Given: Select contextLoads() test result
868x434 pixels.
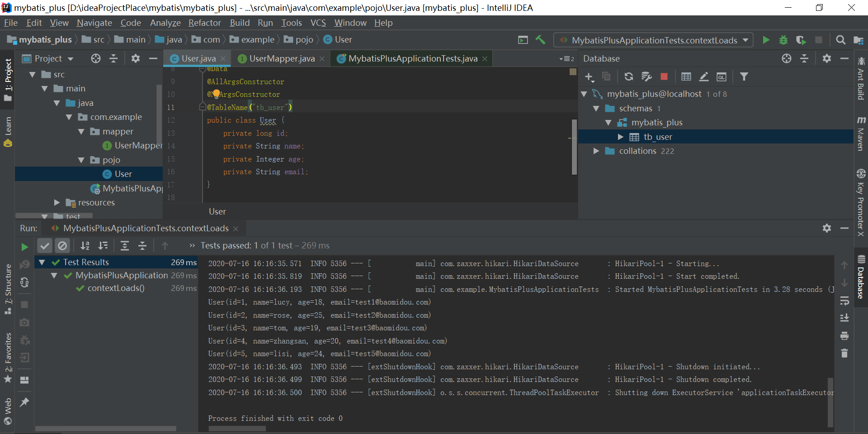Looking at the screenshot, I should tap(116, 288).
